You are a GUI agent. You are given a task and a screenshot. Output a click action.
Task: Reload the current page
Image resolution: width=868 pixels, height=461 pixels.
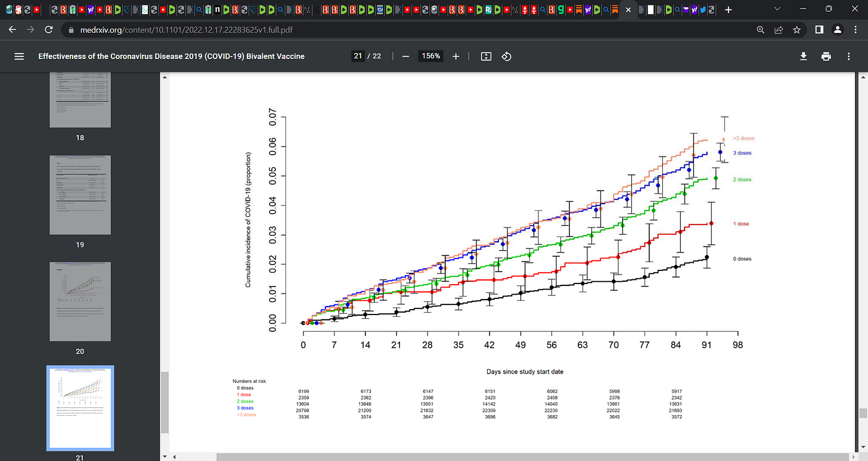pos(49,29)
